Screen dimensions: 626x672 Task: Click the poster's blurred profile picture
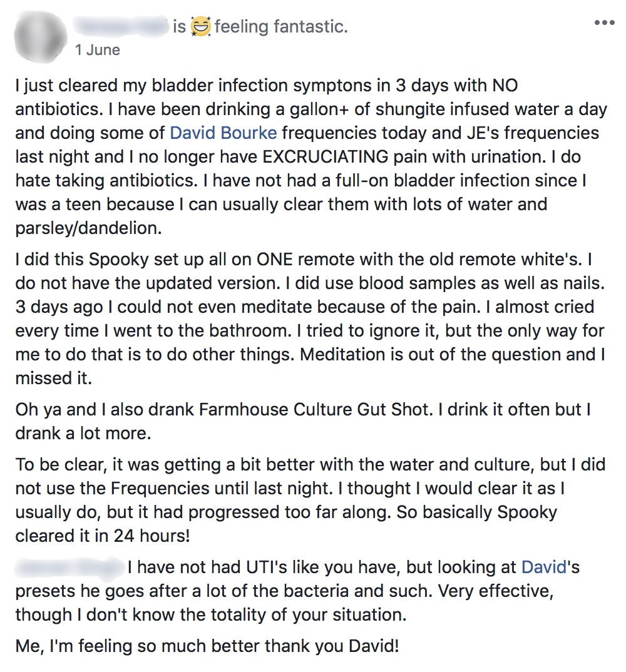[x=39, y=35]
